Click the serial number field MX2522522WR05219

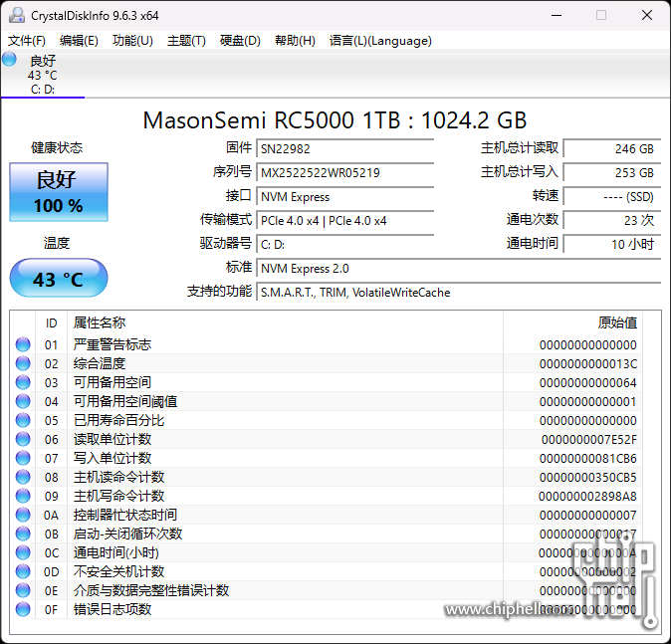tap(344, 173)
